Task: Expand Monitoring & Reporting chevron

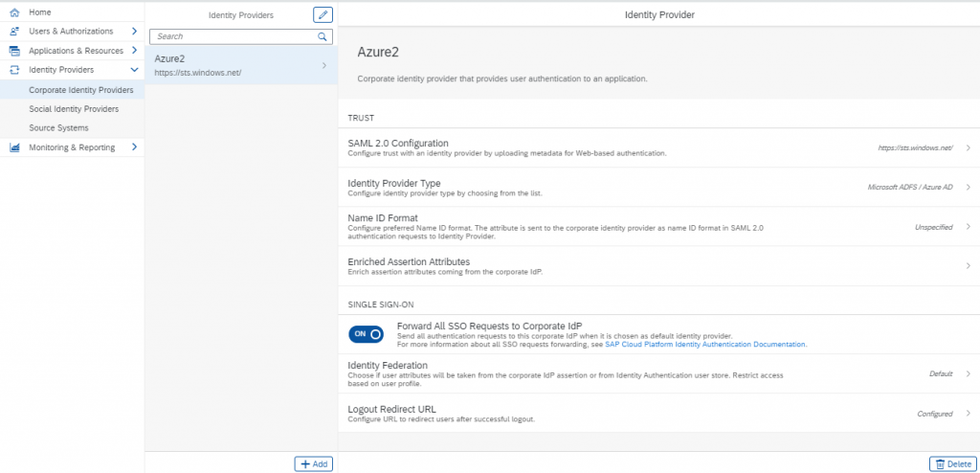Action: pyautogui.click(x=134, y=147)
